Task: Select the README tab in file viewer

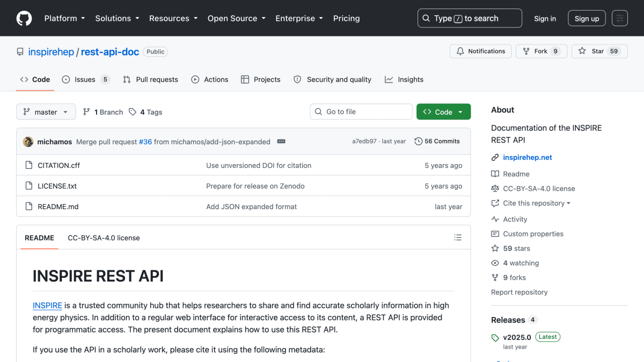Action: pyautogui.click(x=39, y=238)
